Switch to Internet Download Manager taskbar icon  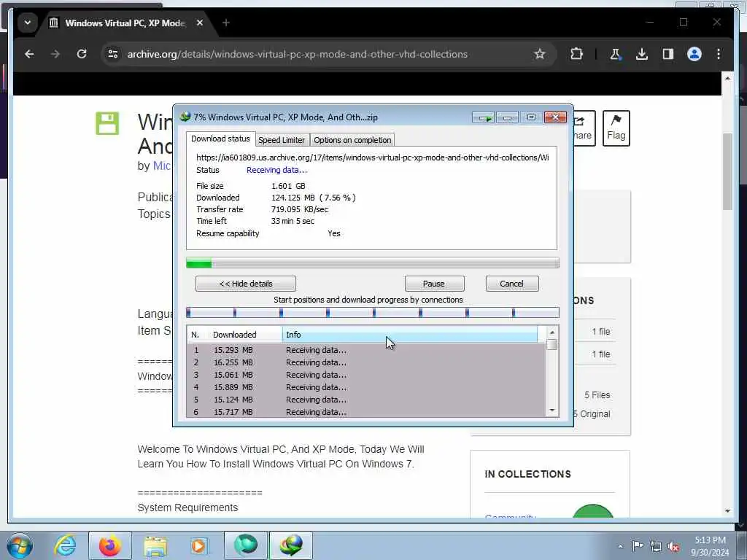[x=291, y=545]
